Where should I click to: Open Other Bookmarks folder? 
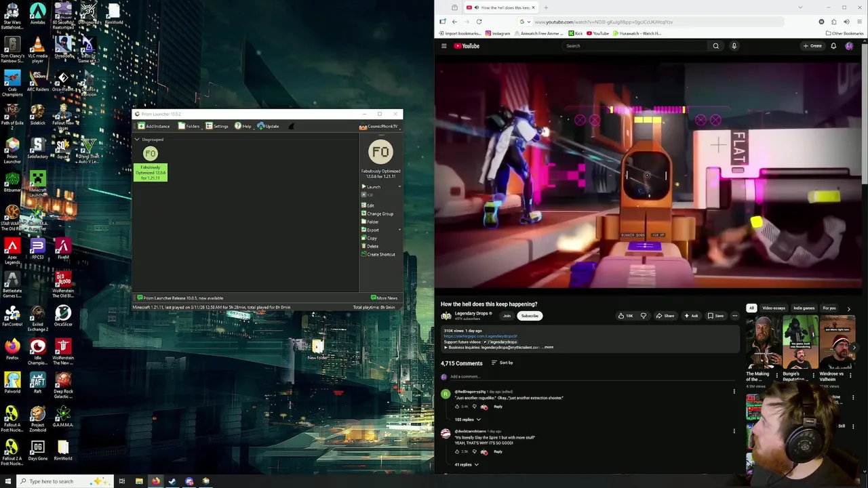coord(844,33)
